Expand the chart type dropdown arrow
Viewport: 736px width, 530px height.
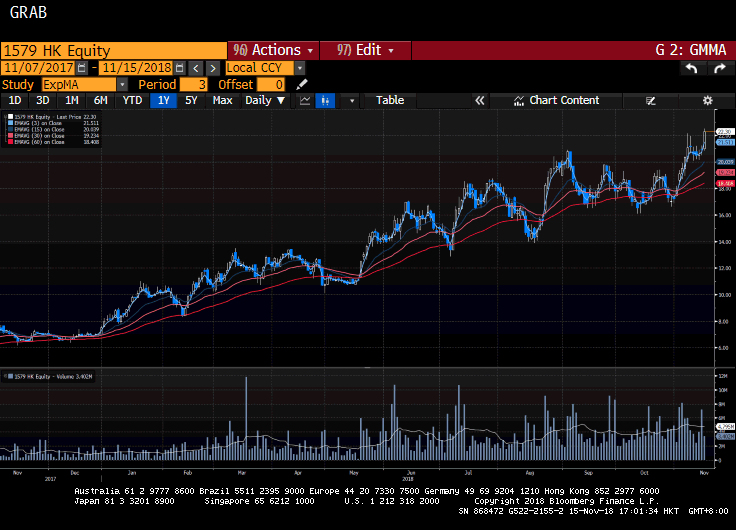click(352, 100)
